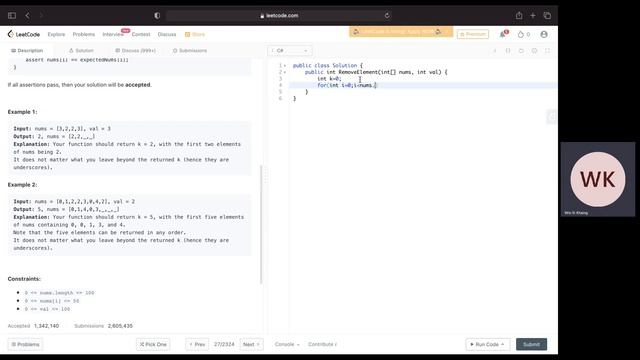Viewport: 640px width, 360px height.
Task: Open the Explore menu item
Action: [56, 34]
